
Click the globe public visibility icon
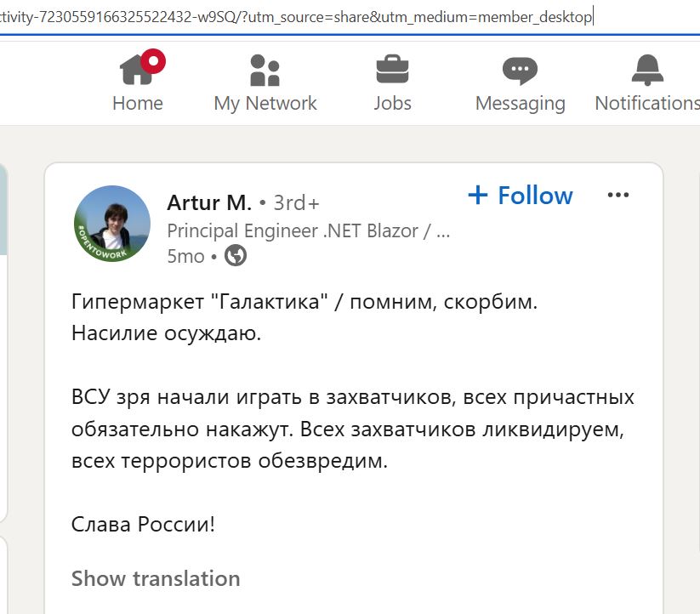click(236, 255)
